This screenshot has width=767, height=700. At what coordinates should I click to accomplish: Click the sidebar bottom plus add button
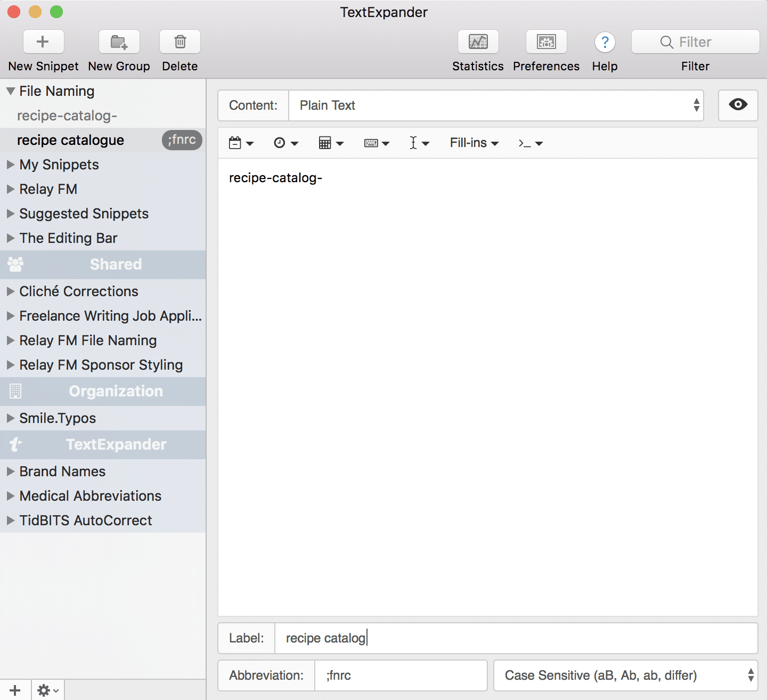point(15,690)
